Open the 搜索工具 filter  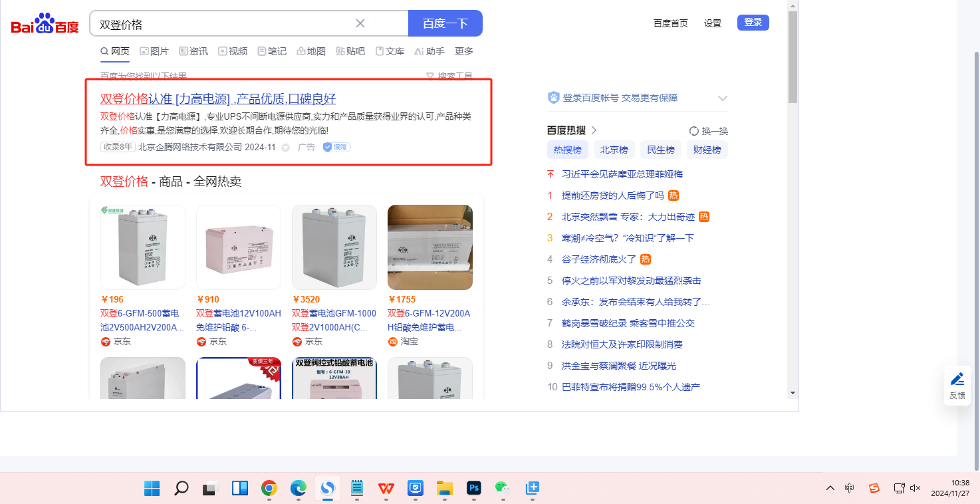click(449, 76)
